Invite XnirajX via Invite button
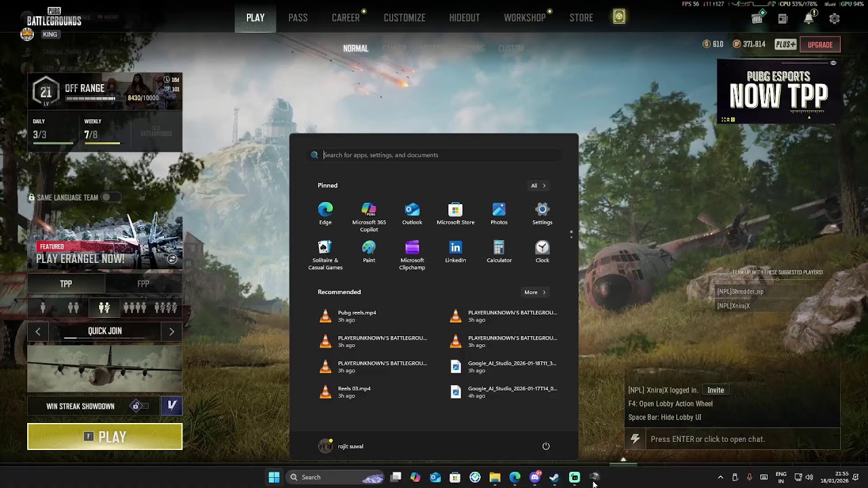The width and height of the screenshot is (868, 488). tap(716, 390)
